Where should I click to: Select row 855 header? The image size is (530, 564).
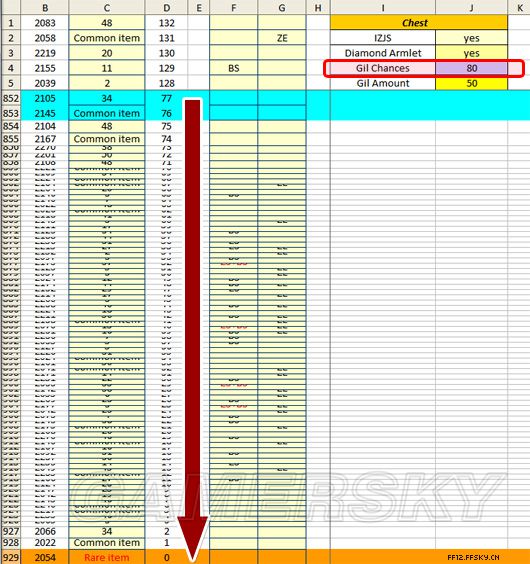coord(11,139)
